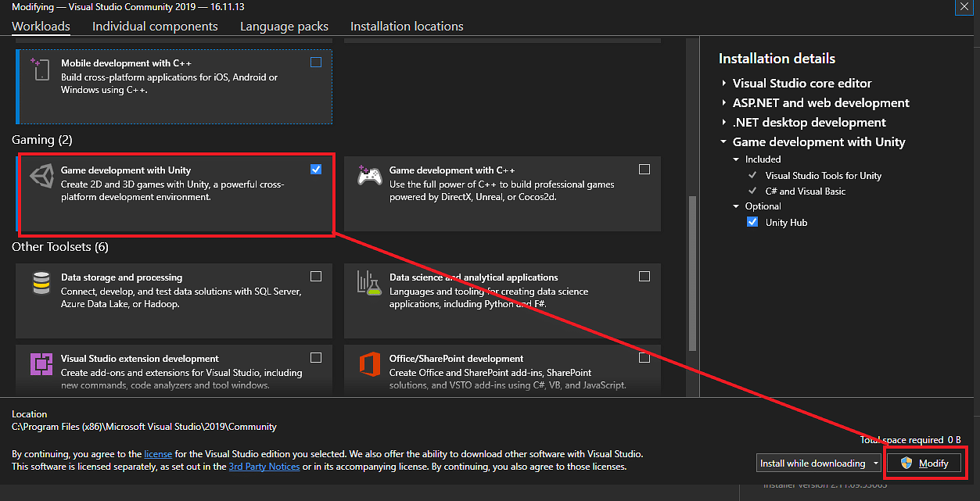Click the Other Toolsets (6) heading

click(60, 247)
